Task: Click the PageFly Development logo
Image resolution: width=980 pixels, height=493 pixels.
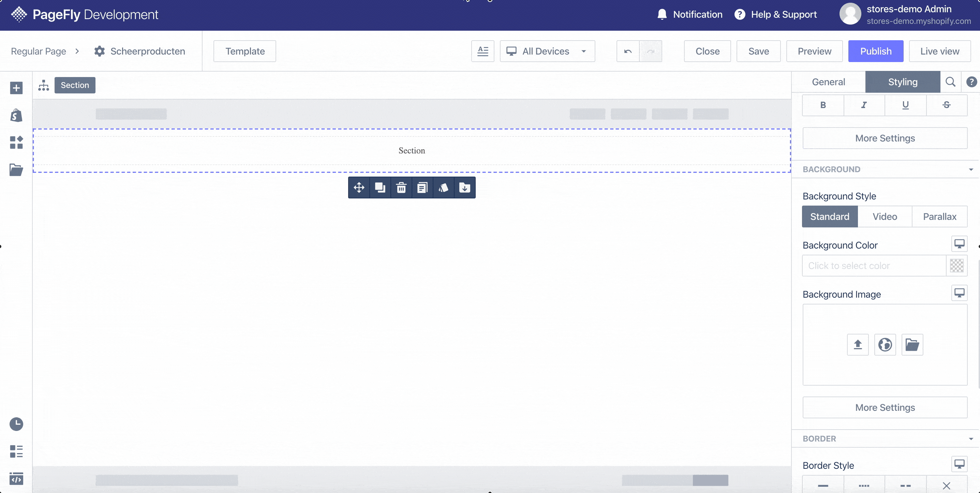Action: point(85,14)
